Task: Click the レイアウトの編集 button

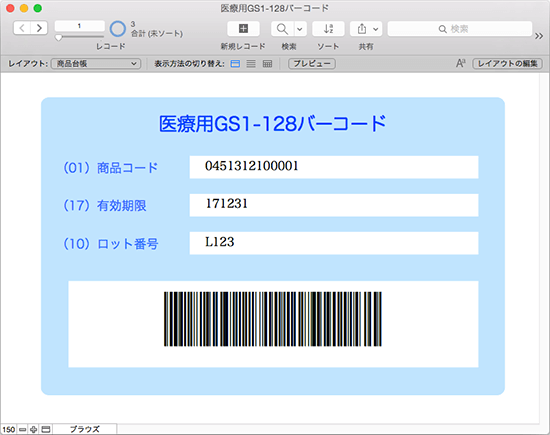Action: 507,63
